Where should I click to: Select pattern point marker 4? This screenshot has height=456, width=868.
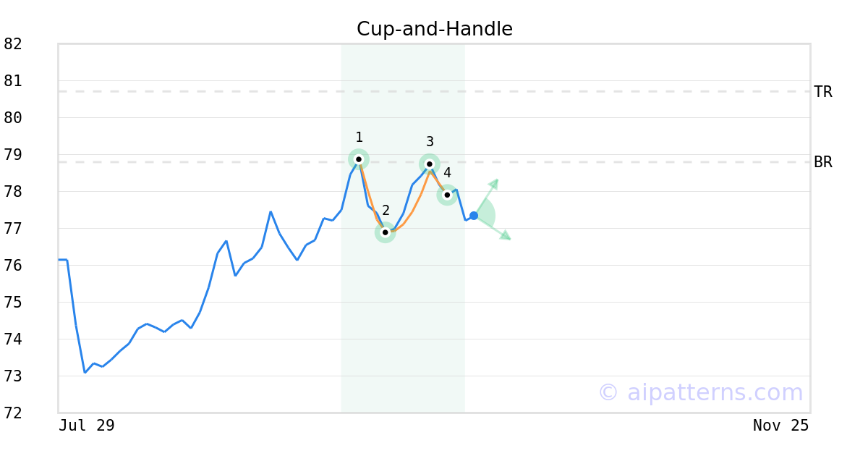(447, 195)
